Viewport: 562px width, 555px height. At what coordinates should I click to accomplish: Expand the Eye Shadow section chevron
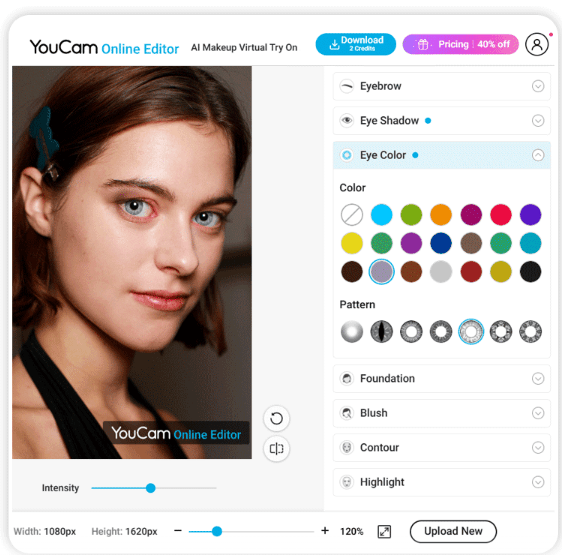coord(538,120)
